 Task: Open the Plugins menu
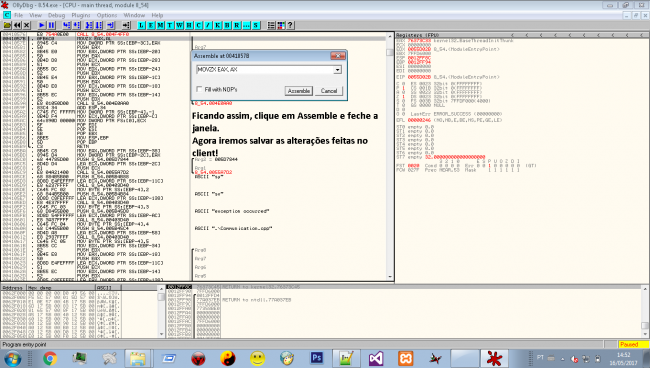pos(81,15)
